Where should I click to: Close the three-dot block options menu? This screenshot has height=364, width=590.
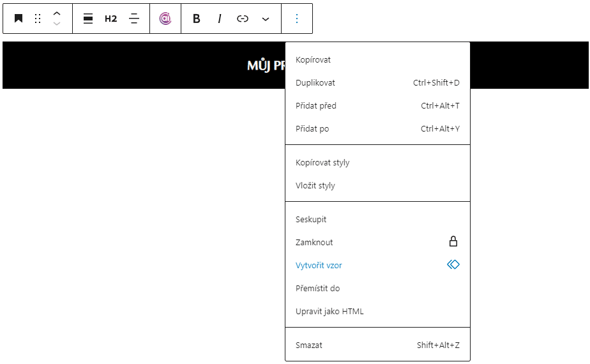pos(297,19)
